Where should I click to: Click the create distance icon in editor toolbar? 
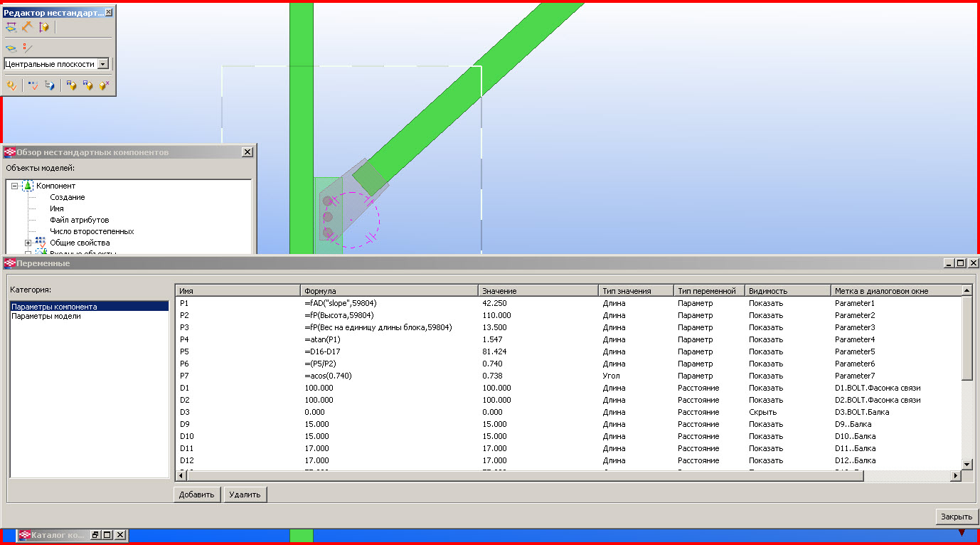point(11,28)
